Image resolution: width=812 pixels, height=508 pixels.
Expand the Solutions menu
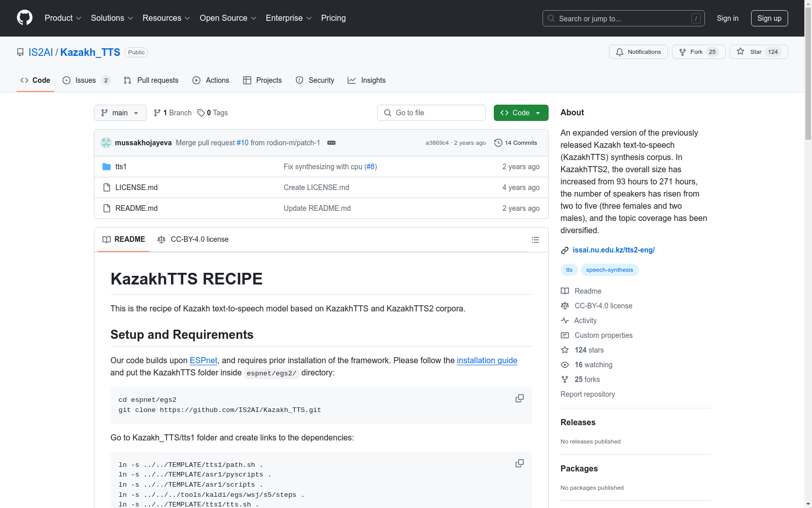click(x=112, y=18)
